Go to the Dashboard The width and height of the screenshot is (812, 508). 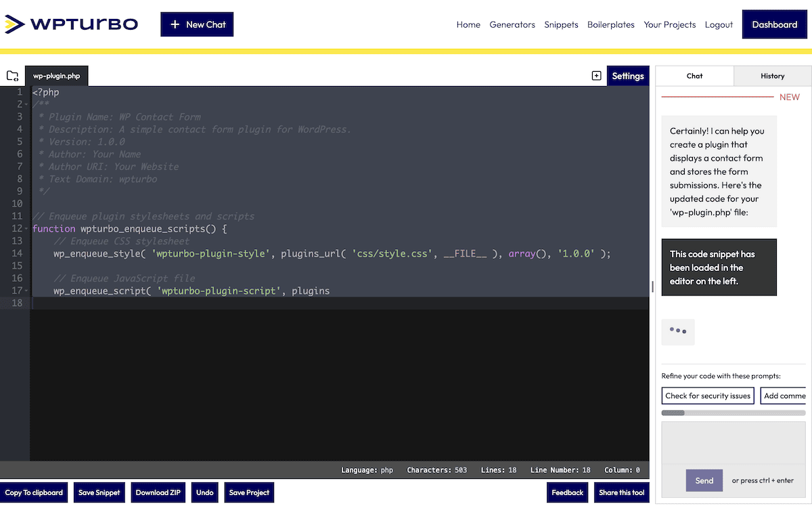click(775, 24)
